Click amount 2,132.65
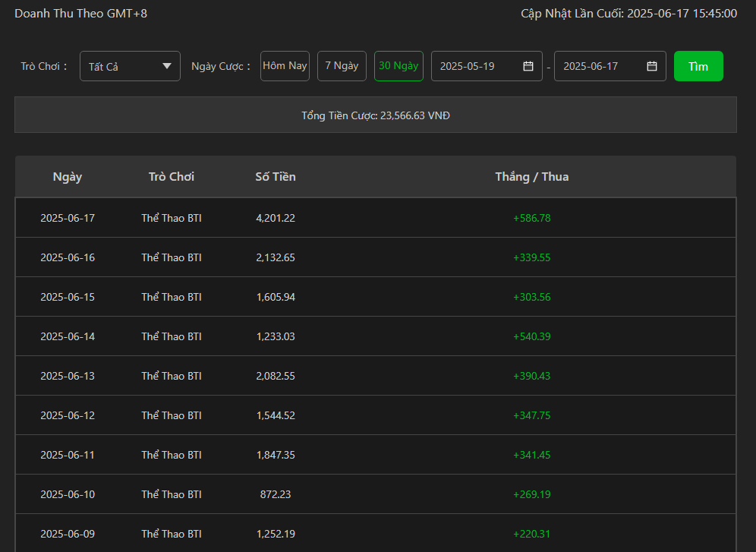The height and width of the screenshot is (552, 756). click(x=276, y=257)
